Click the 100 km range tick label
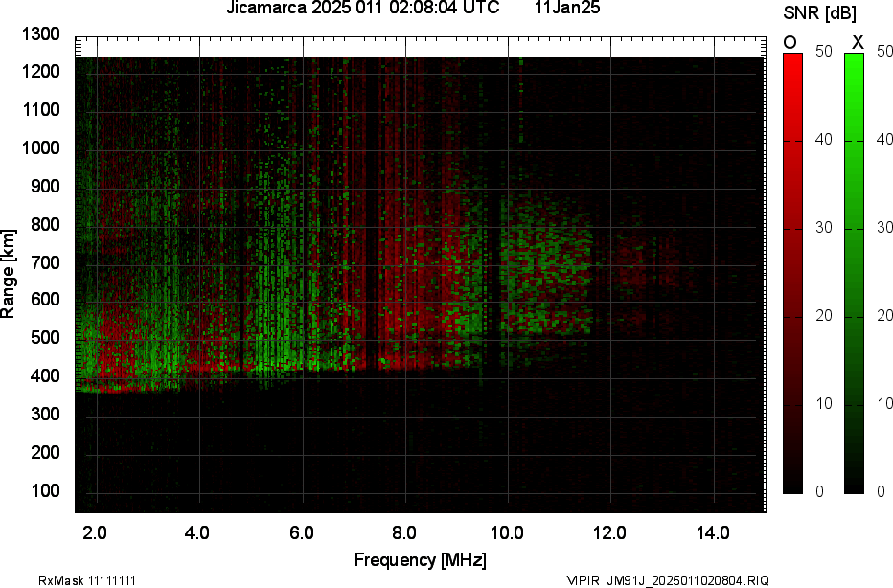Screen dimensions: 893x588 [45, 490]
